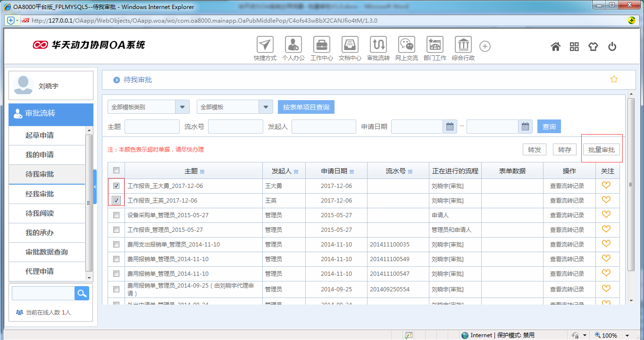Open 工作中心 module icon
This screenshot has height=340, width=644.
pyautogui.click(x=321, y=46)
